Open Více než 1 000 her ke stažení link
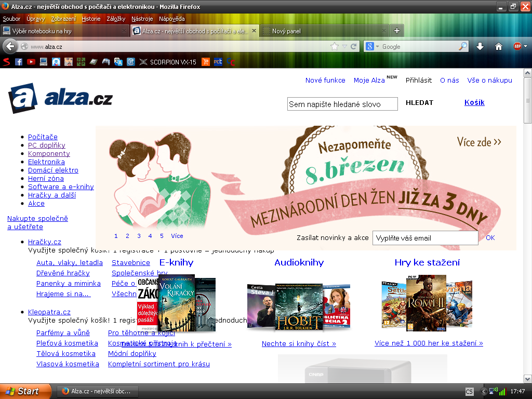 coord(429,343)
